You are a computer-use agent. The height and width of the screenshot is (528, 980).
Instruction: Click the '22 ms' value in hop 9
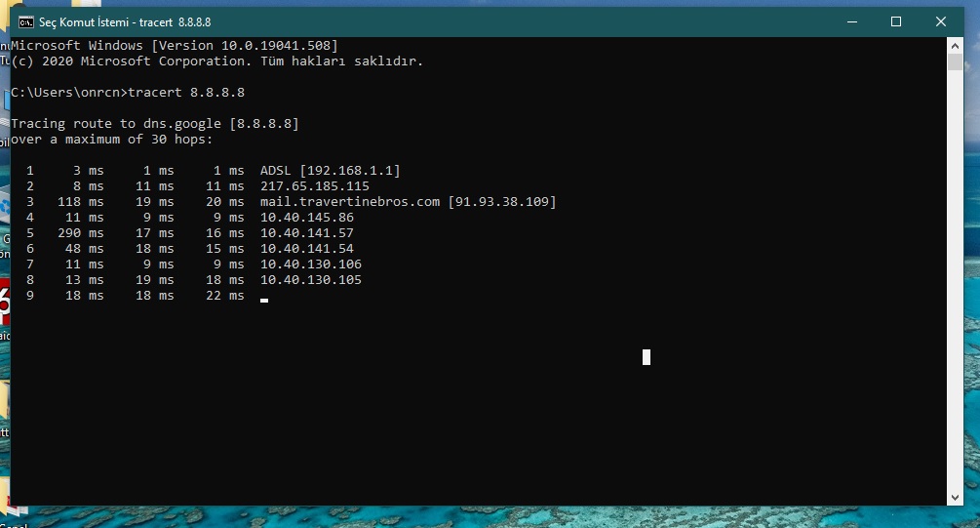tap(225, 296)
